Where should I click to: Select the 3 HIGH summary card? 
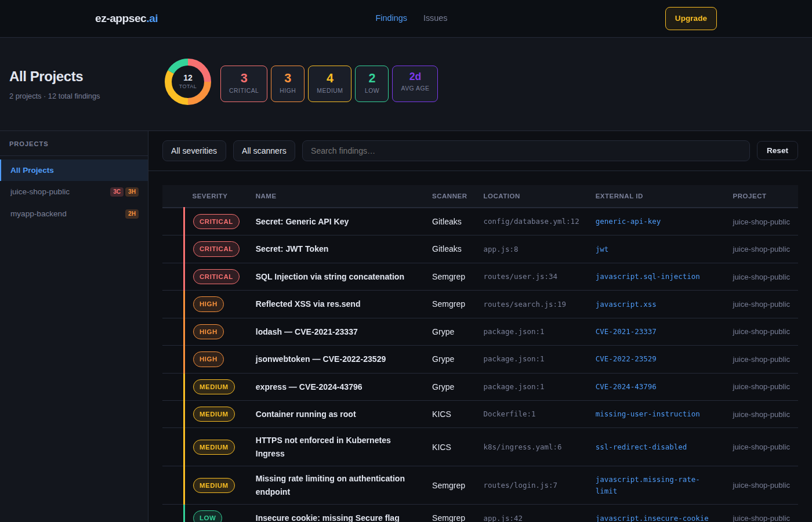(287, 83)
